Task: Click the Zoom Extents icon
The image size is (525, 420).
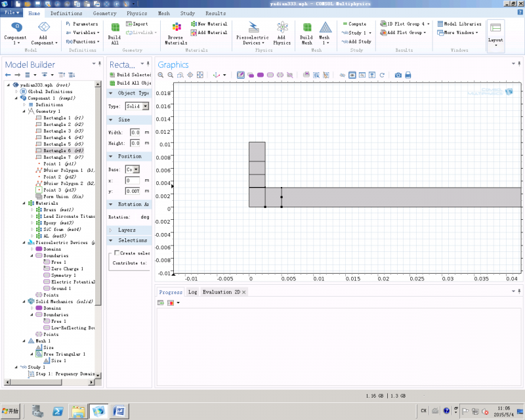Action: click(200, 75)
